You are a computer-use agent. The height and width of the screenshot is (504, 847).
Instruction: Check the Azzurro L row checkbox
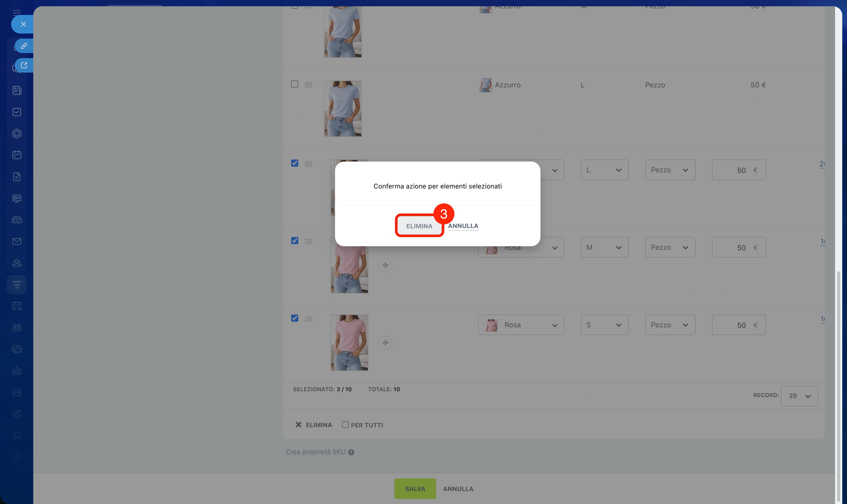coord(295,84)
